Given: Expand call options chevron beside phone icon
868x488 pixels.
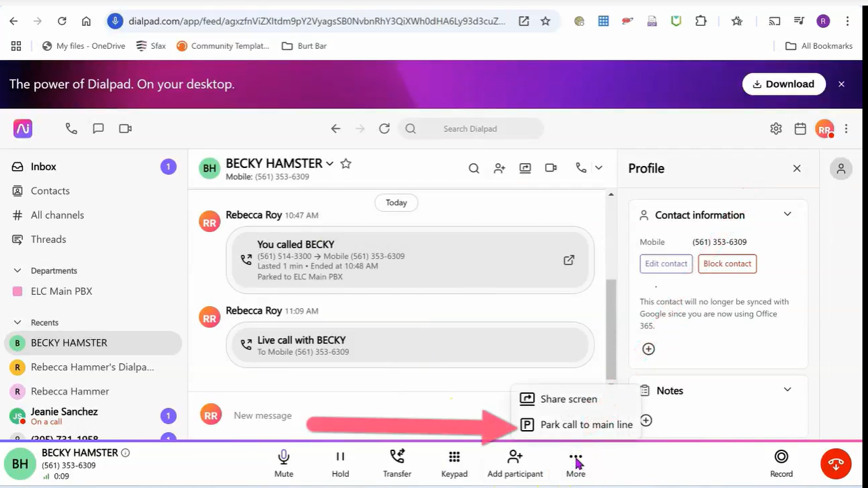Looking at the screenshot, I should 599,168.
